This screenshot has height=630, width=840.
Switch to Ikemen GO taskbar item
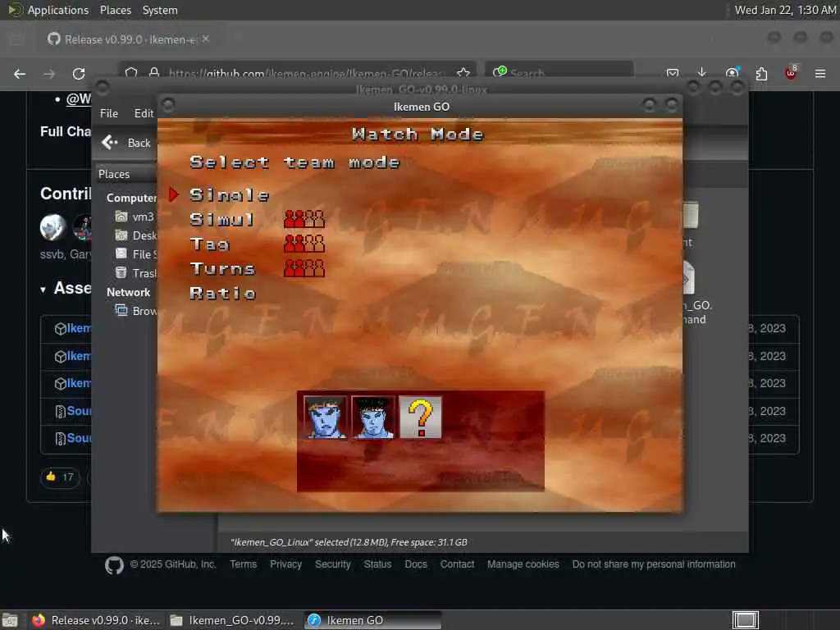coord(373,620)
